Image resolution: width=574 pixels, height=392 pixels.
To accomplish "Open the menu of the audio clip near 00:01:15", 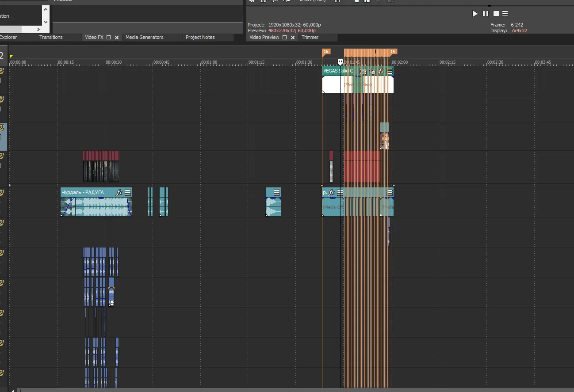I will coord(277,192).
